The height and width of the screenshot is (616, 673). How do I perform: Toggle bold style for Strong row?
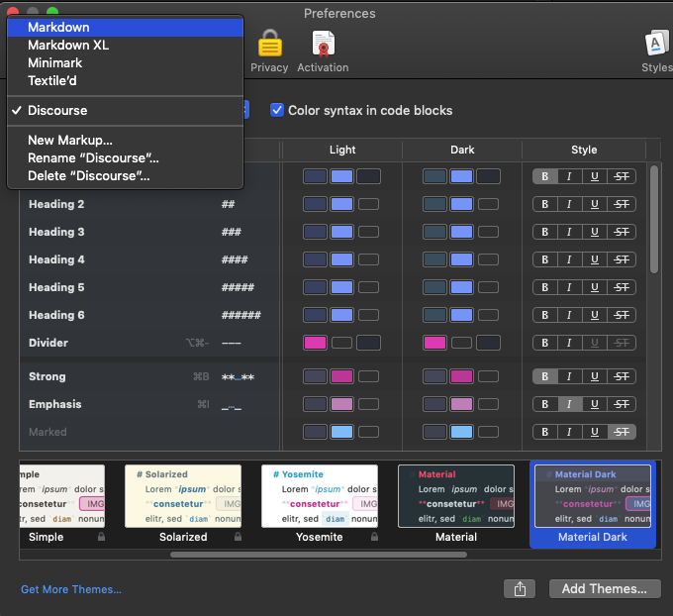click(x=544, y=376)
